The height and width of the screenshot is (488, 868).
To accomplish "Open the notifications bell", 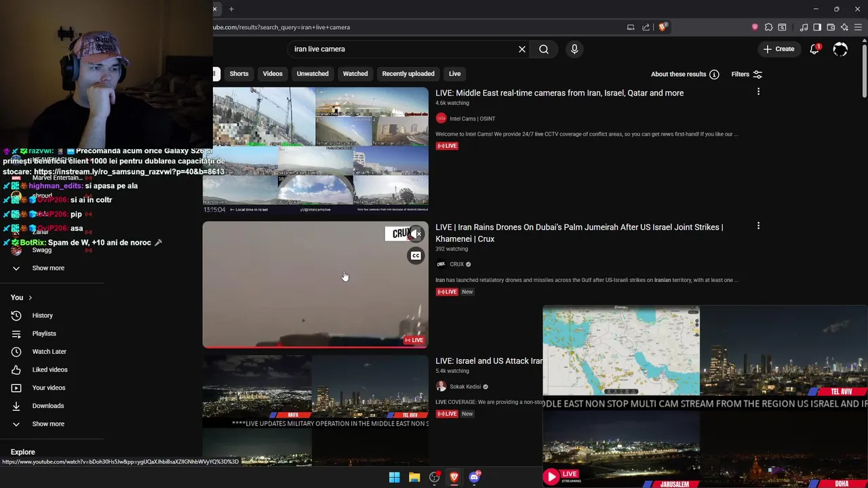I will coord(814,49).
